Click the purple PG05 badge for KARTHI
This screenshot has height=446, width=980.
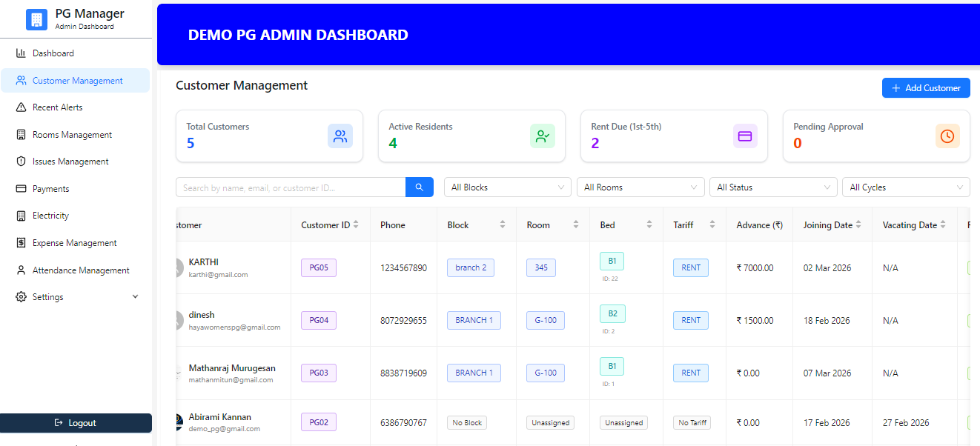(318, 267)
